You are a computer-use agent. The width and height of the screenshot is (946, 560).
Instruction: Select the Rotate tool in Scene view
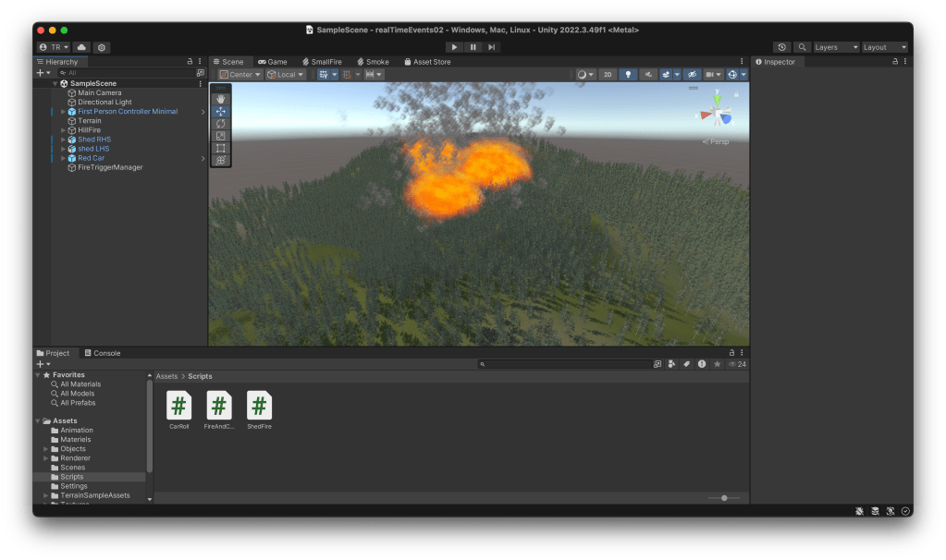[220, 124]
